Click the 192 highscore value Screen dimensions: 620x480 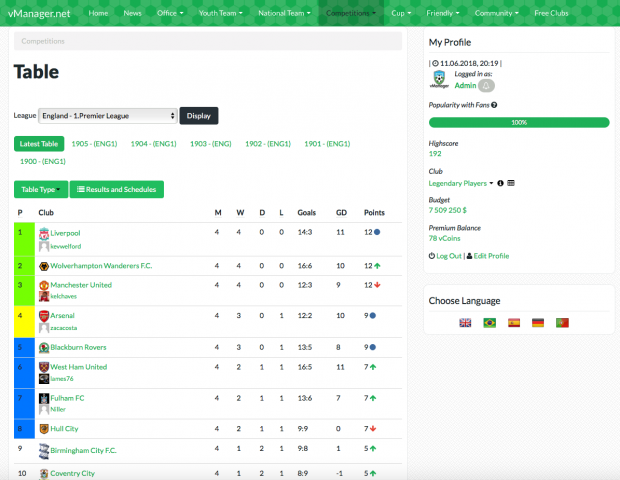click(435, 154)
